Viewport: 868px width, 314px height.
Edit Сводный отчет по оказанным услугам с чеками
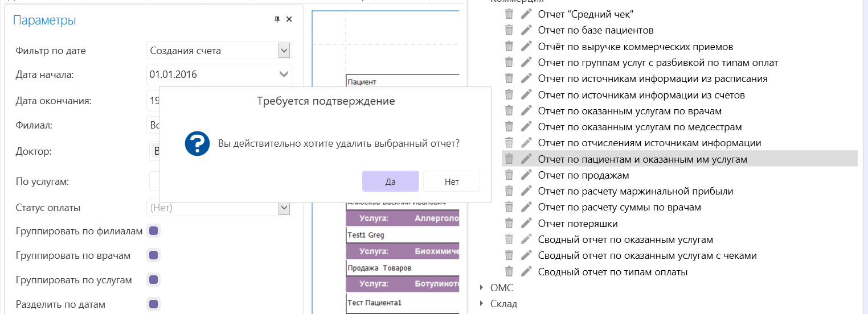pyautogui.click(x=527, y=255)
